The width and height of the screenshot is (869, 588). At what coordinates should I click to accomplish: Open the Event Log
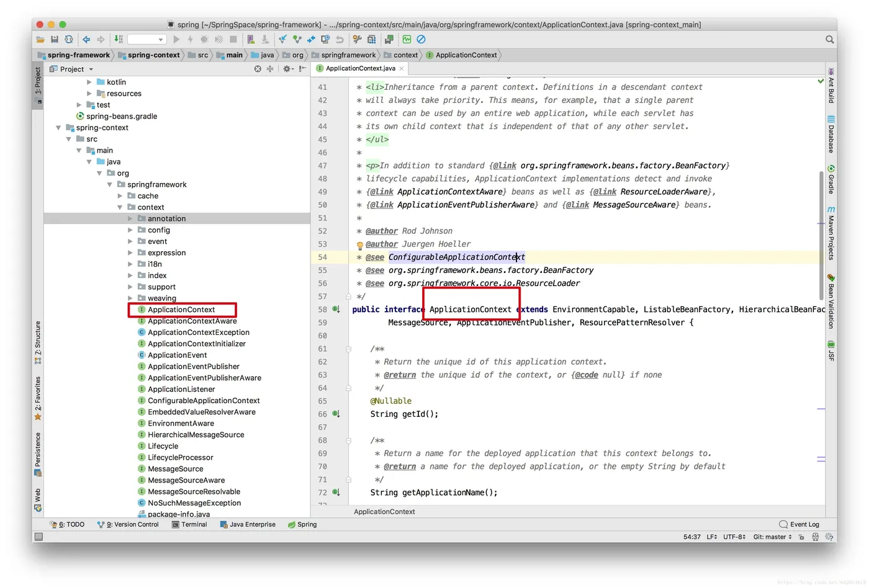(799, 525)
